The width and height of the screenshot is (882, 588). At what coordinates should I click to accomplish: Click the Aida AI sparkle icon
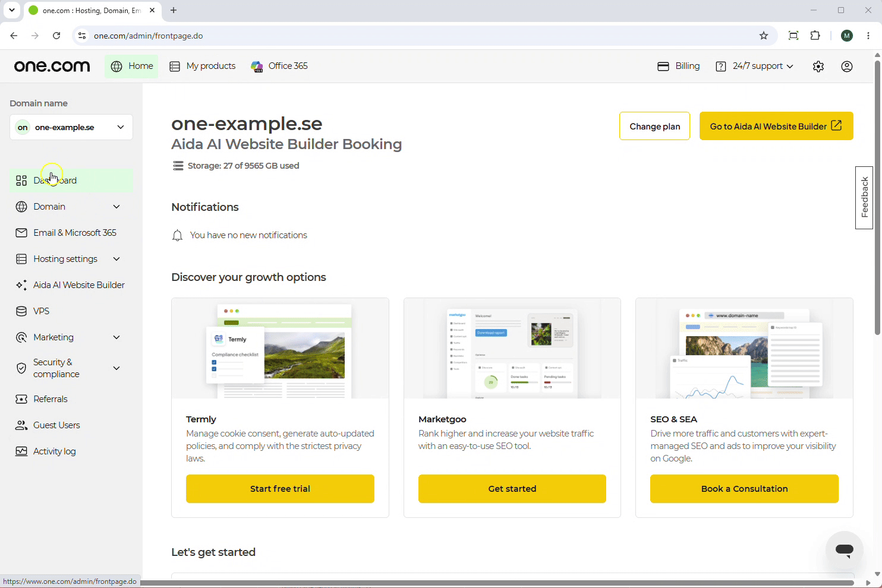tap(21, 285)
